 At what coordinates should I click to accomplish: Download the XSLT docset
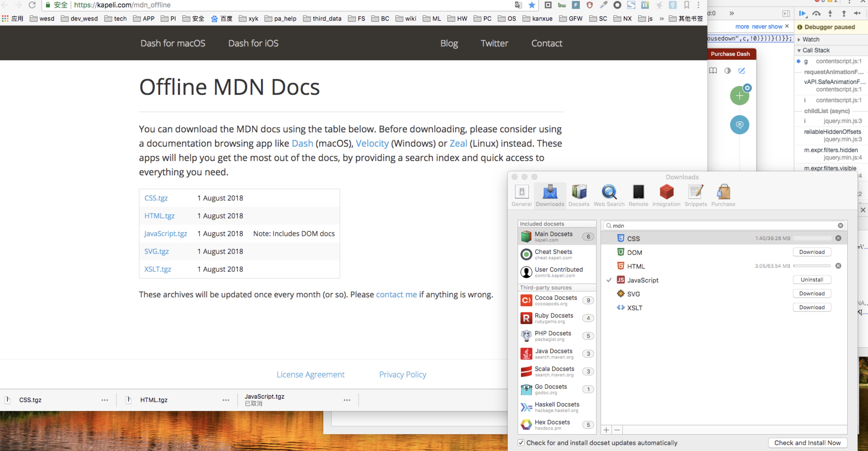click(812, 307)
